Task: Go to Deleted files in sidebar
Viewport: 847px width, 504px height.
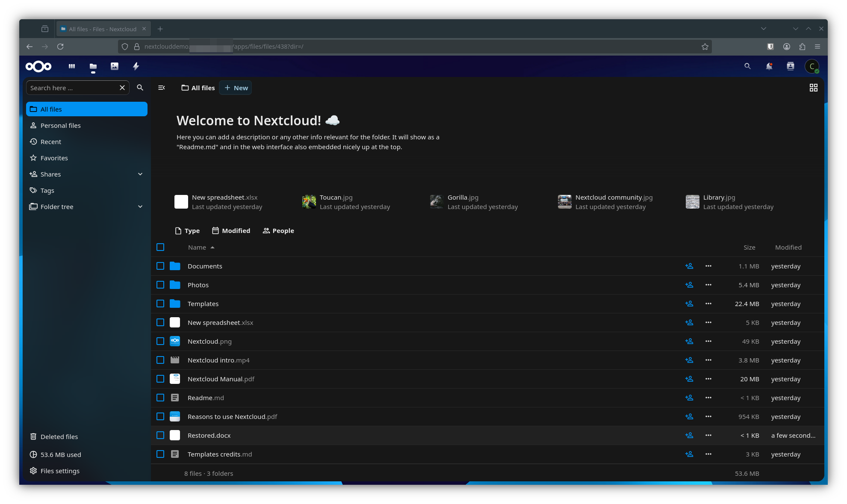Action: coord(59,436)
